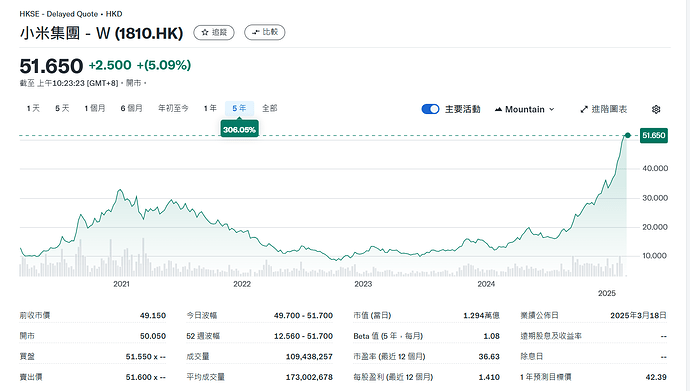
Task: Select the 年初至今 time range tab
Action: [173, 108]
